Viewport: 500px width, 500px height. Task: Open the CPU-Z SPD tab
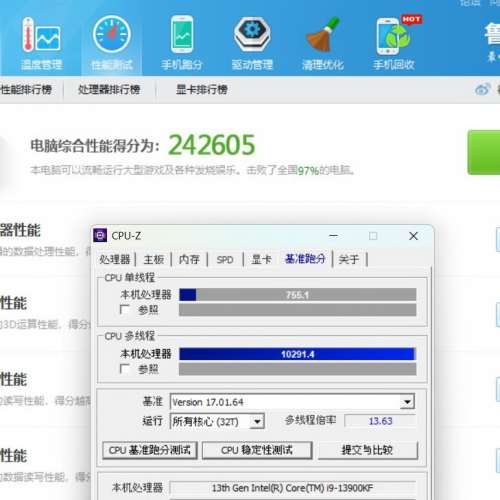[x=225, y=259]
